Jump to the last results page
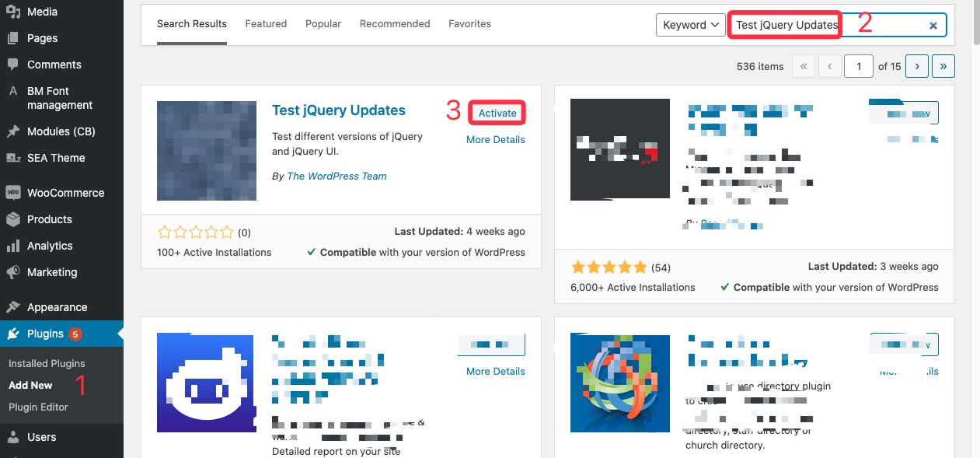 943,66
